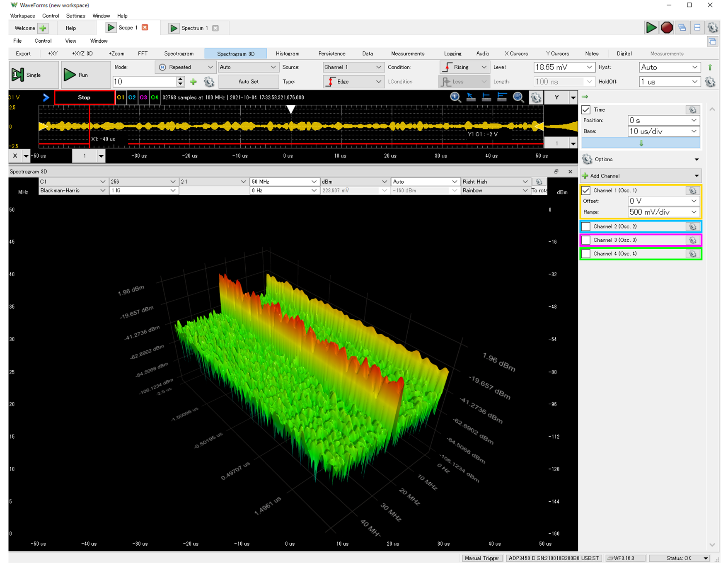This screenshot has width=728, height=566.
Task: Click the buffer count field showing 10
Action: point(144,82)
